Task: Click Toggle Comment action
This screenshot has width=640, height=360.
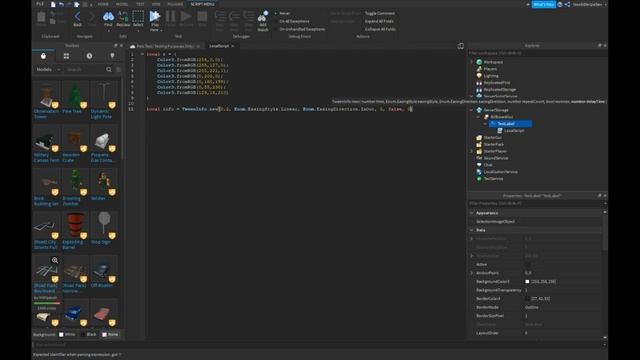Action: (x=380, y=13)
